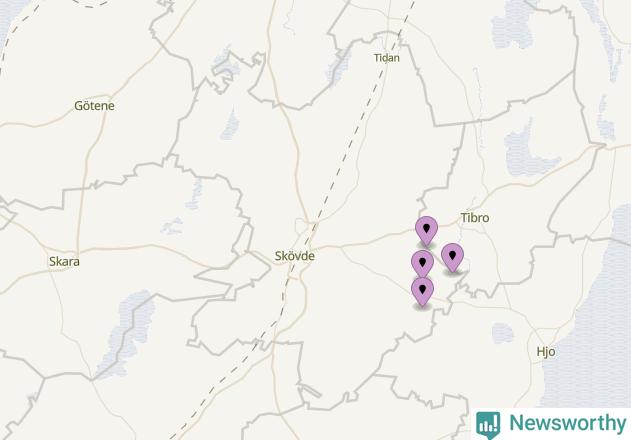Select the Tibro town label
Image resolution: width=631 pixels, height=440 pixels.
pyautogui.click(x=475, y=218)
